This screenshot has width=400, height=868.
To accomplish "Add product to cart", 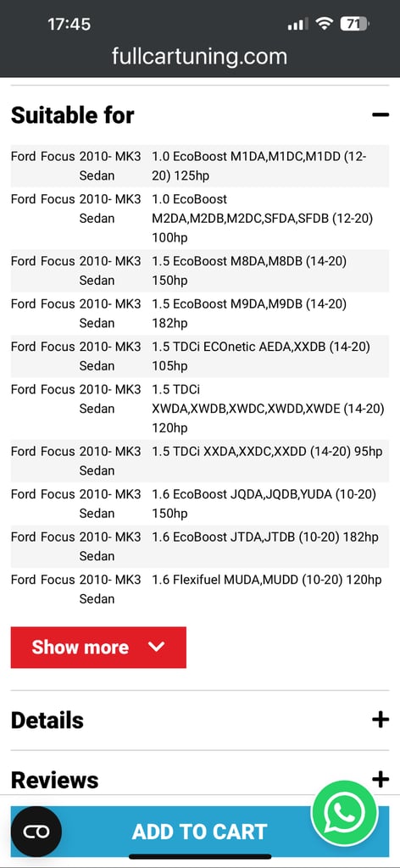I will coord(200,832).
